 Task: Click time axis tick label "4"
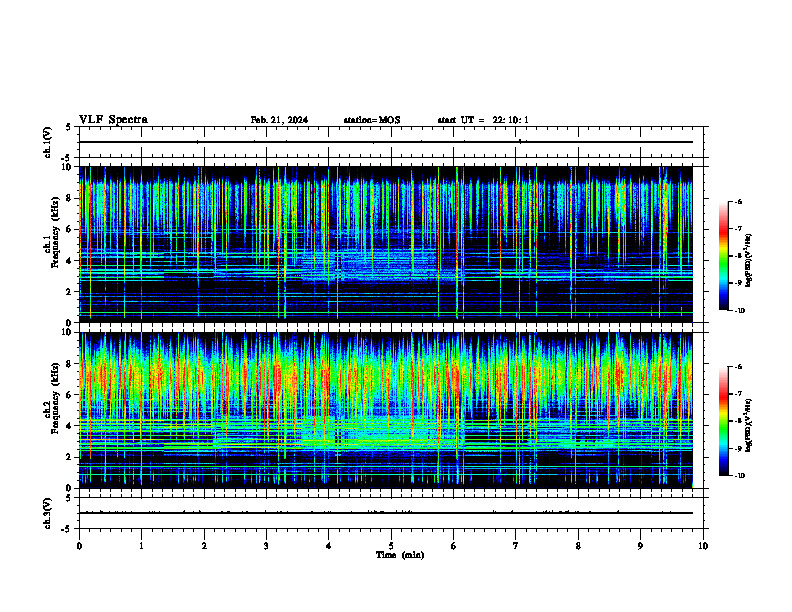coord(329,546)
